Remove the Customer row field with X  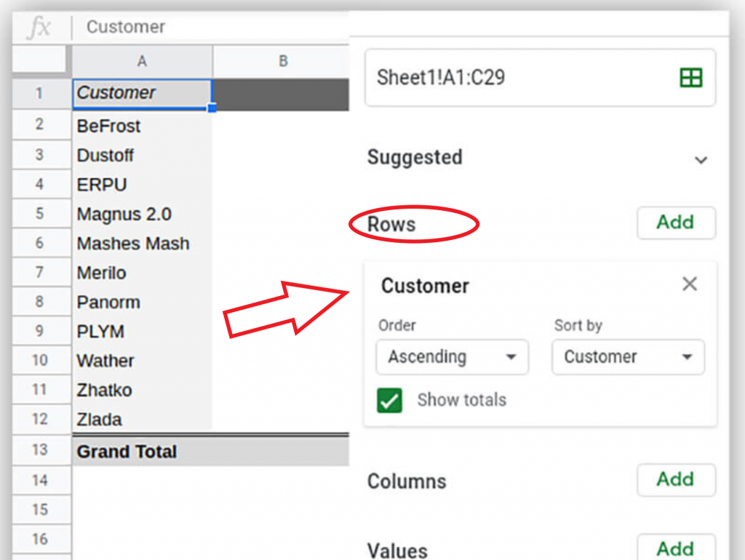click(689, 284)
